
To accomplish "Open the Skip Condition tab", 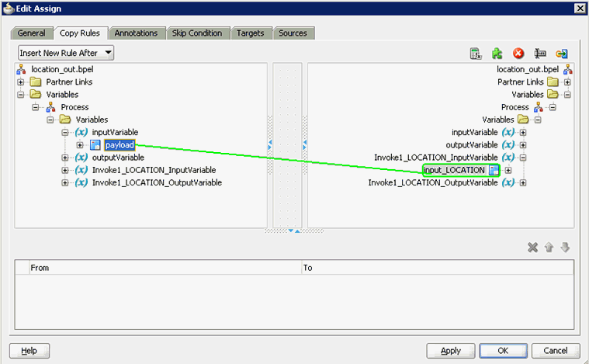I will click(197, 33).
